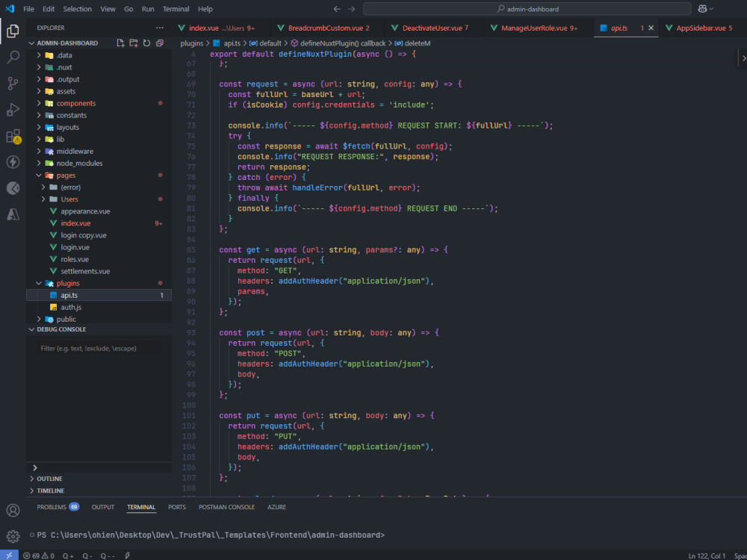Open the Azure panel tab

tap(277, 507)
